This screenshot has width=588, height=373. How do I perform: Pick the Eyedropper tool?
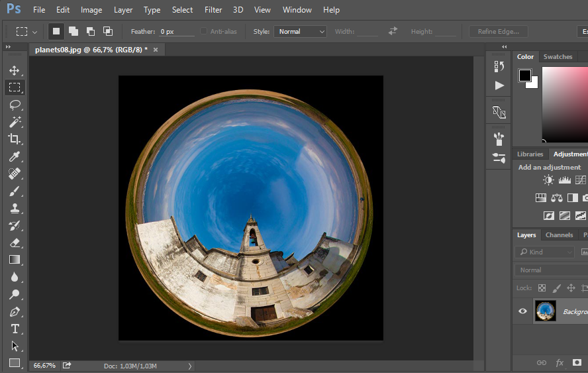click(x=15, y=156)
